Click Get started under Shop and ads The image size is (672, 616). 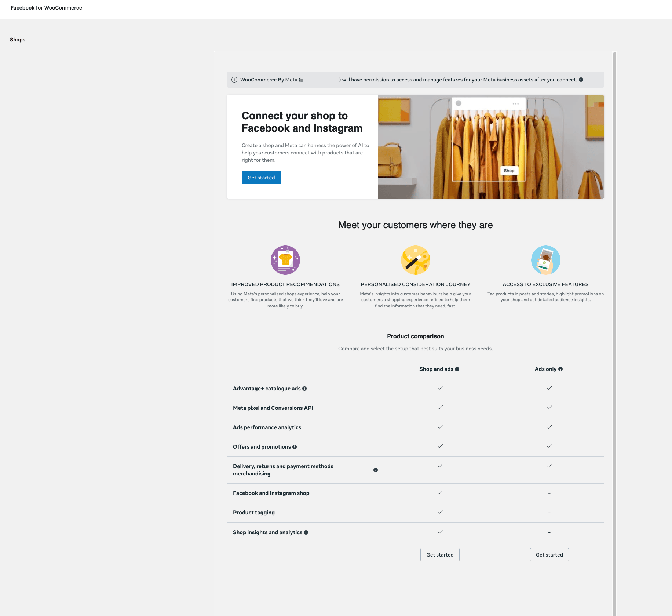(439, 554)
